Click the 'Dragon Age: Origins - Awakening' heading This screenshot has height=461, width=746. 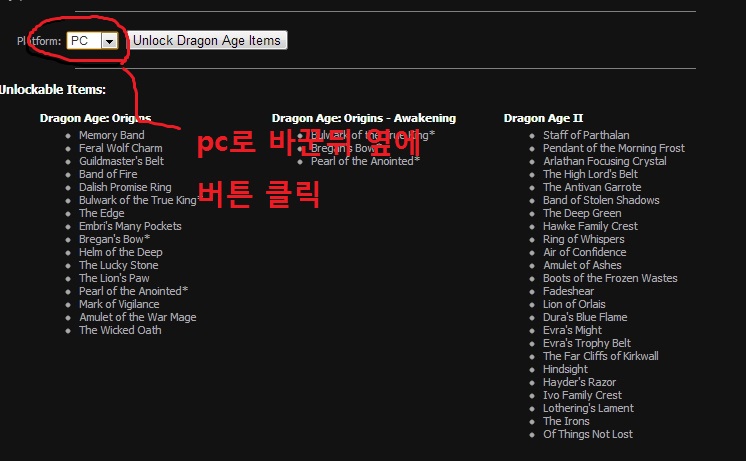pos(363,118)
